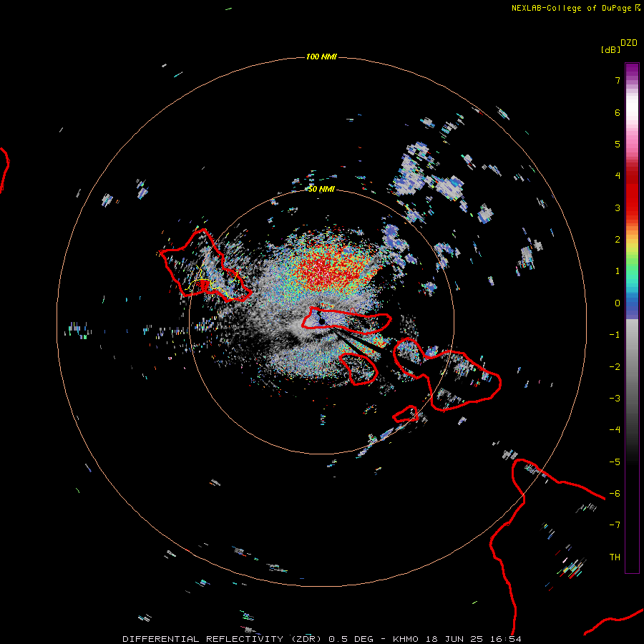Select the -5 dB scale label
Viewport: 644px width, 644px height.
(615, 462)
